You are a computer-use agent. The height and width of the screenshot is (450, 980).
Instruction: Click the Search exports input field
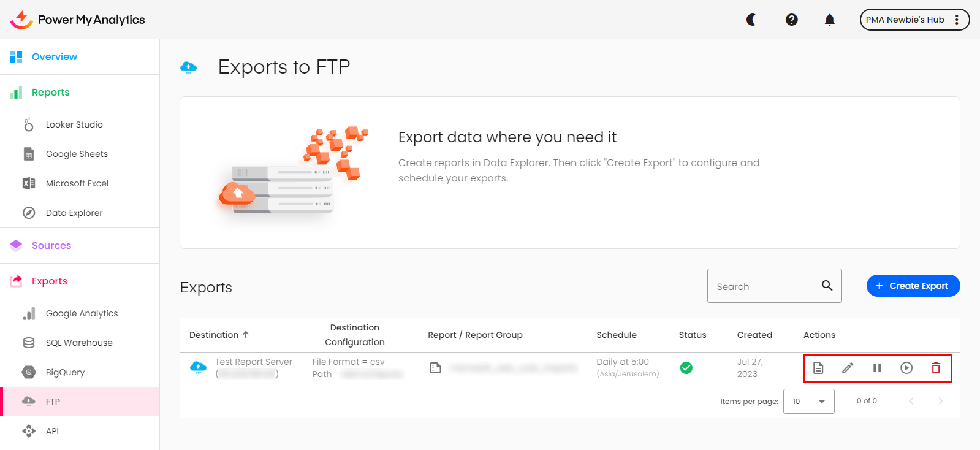pos(763,286)
